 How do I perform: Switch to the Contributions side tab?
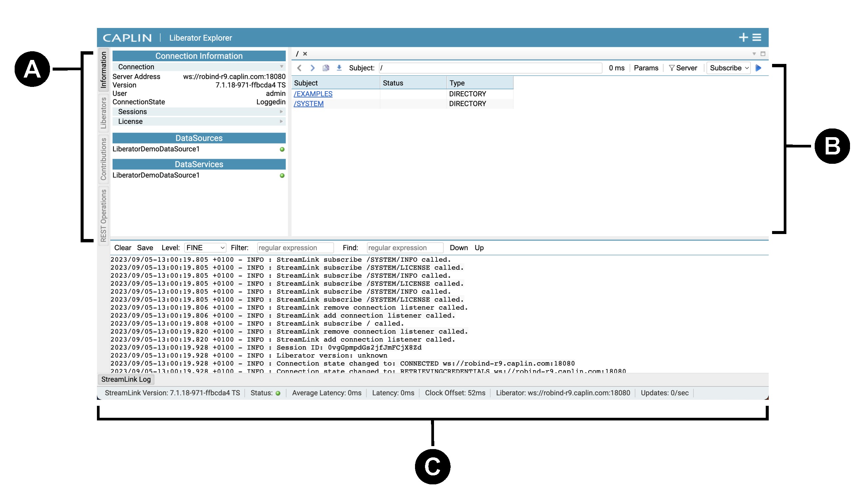pos(103,159)
